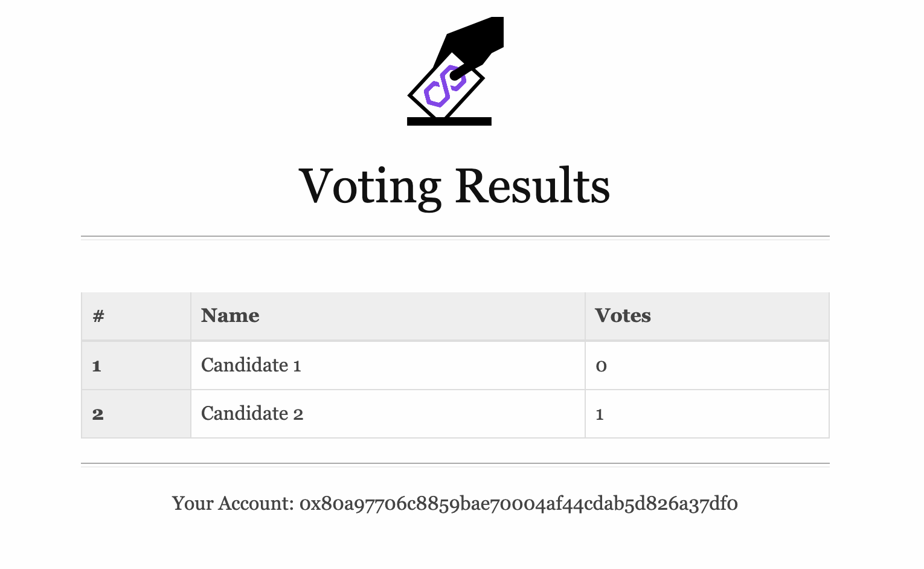Click the word Voting in heading
Viewport: 924px width, 569px height.
370,187
